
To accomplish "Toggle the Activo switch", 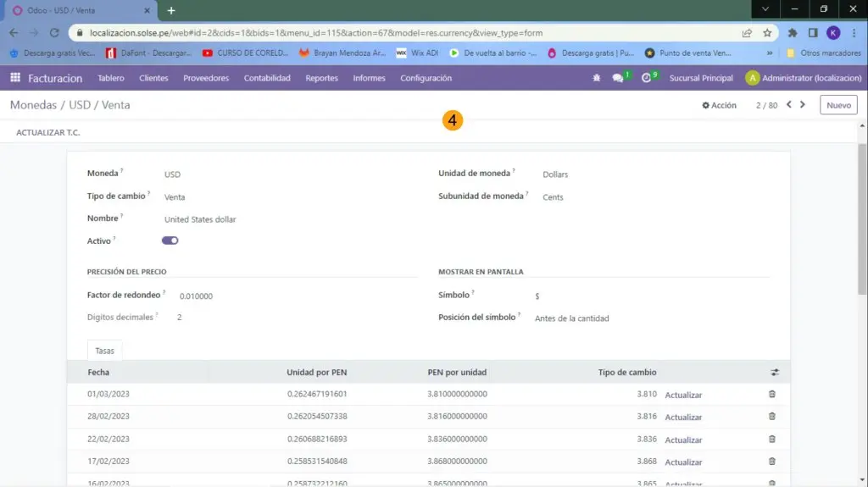I will 170,241.
